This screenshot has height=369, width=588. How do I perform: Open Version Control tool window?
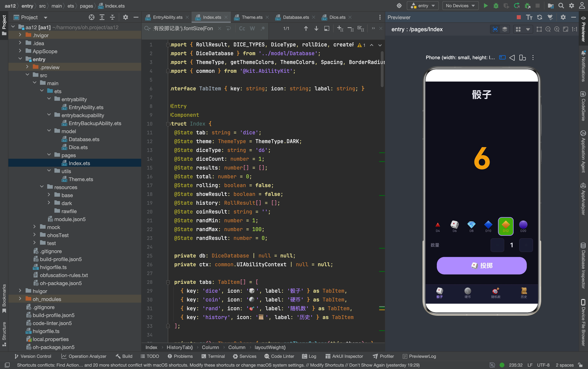33,356
